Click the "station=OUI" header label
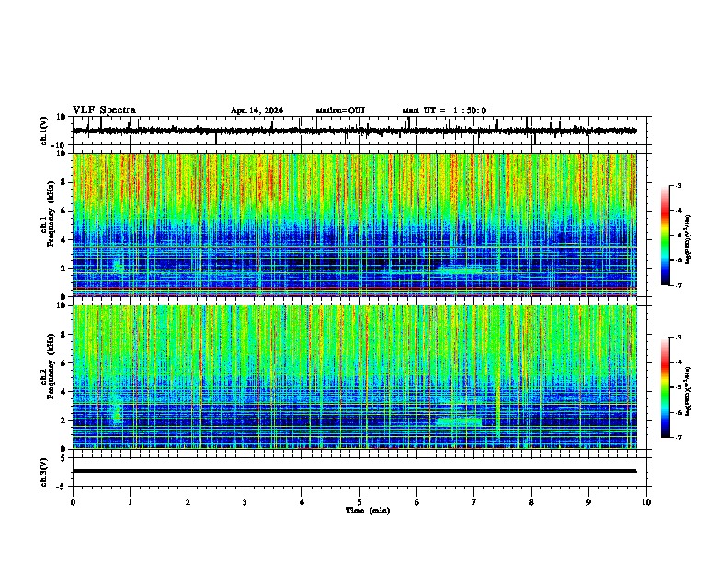 click(340, 110)
